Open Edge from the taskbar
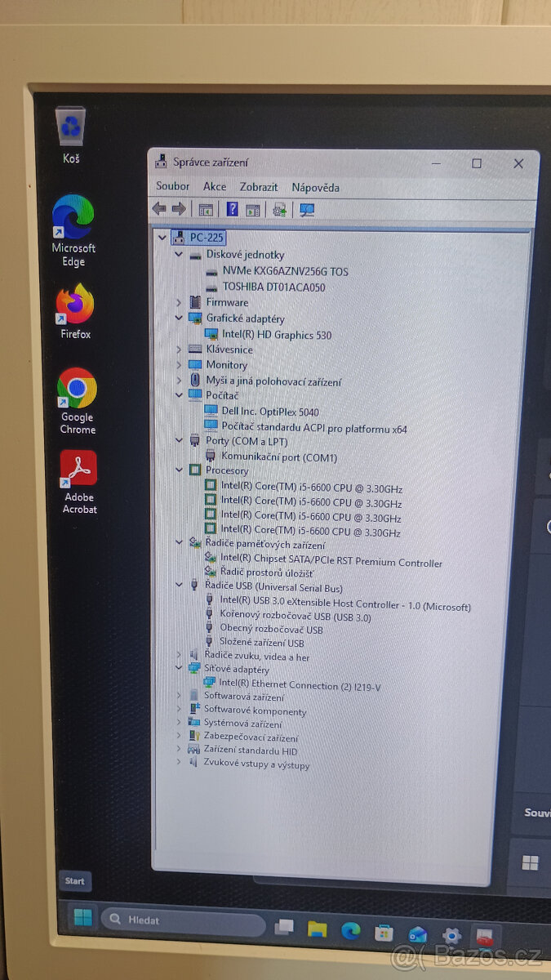551x980 pixels. point(351,930)
